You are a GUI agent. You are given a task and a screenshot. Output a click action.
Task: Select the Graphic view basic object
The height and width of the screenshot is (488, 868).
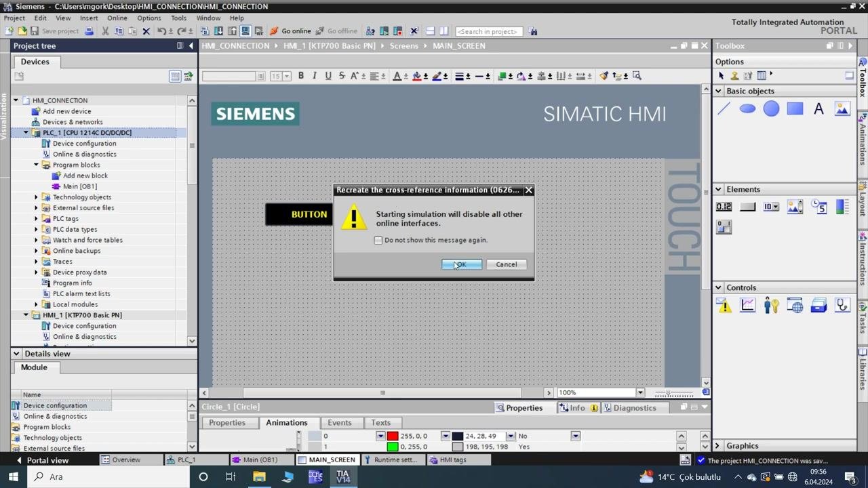coord(842,108)
